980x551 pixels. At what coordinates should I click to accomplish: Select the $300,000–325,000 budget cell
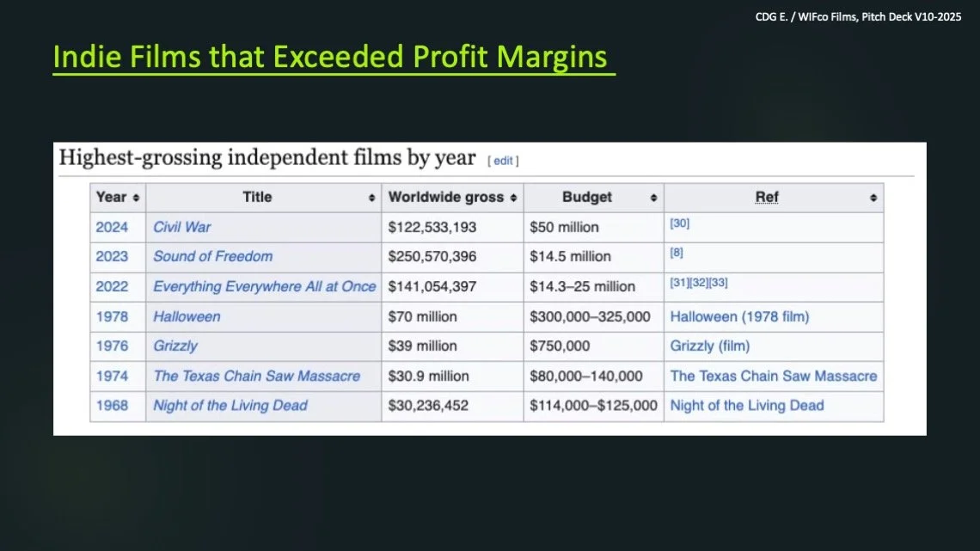point(594,316)
